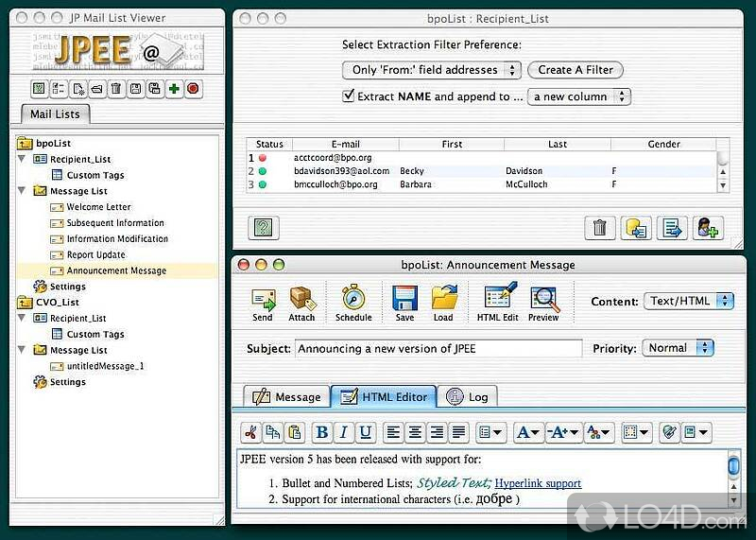The width and height of the screenshot is (756, 540).
Task: Click the trash icon in Recipient_List window
Action: click(599, 227)
